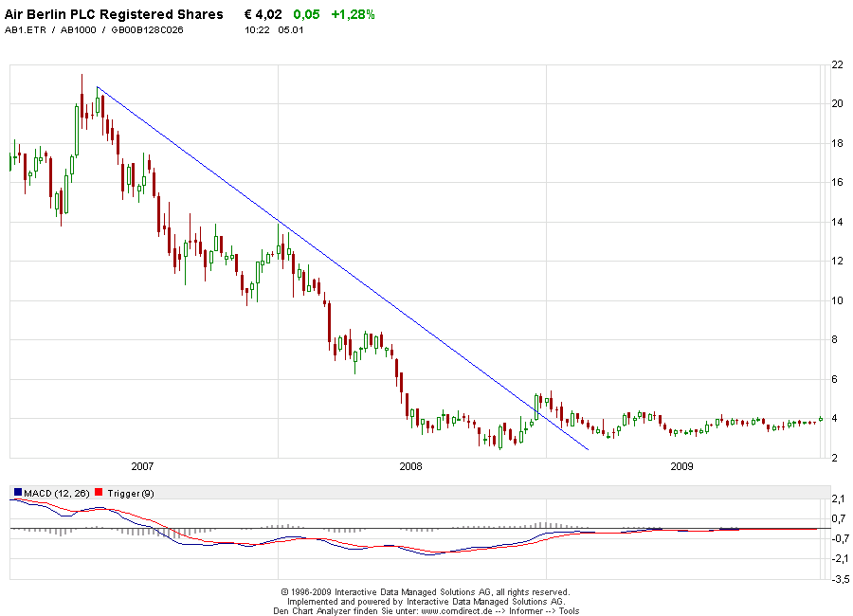This screenshot has height=616, width=853.
Task: Click the timestamp 10:22
Action: pyautogui.click(x=257, y=30)
